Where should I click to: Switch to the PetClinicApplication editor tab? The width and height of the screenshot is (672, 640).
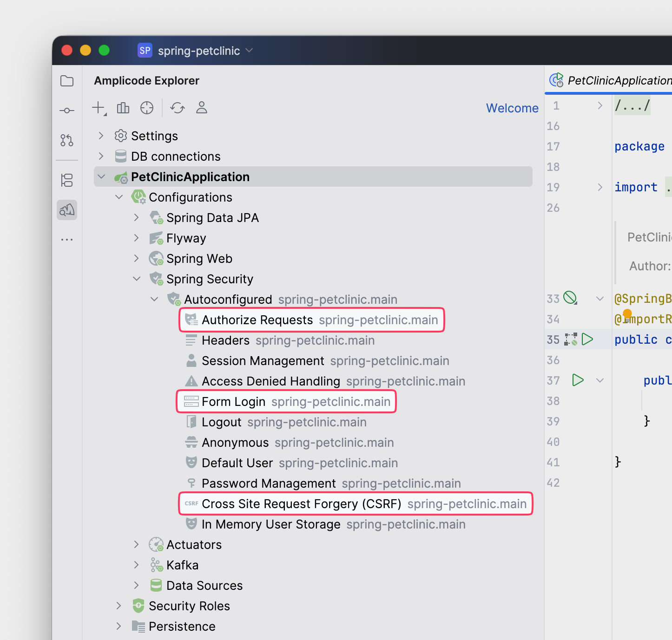tap(613, 81)
